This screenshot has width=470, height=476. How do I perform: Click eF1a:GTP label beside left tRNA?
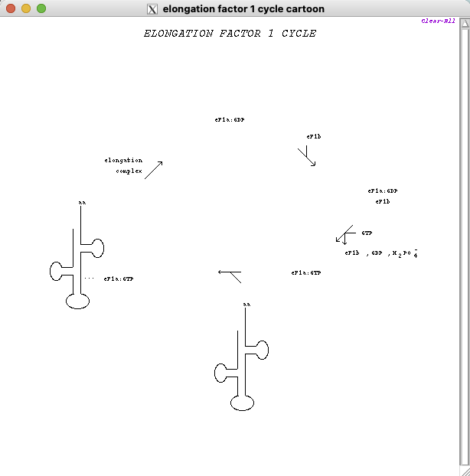pos(119,279)
